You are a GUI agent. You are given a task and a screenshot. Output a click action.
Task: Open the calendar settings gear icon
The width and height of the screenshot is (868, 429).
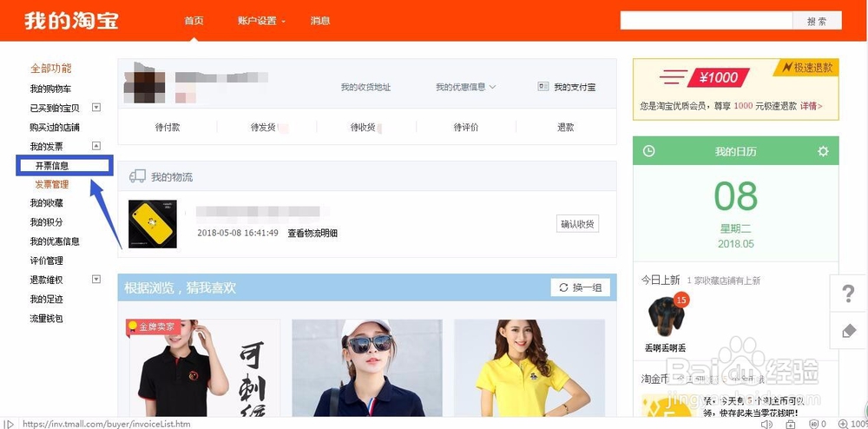coord(823,151)
